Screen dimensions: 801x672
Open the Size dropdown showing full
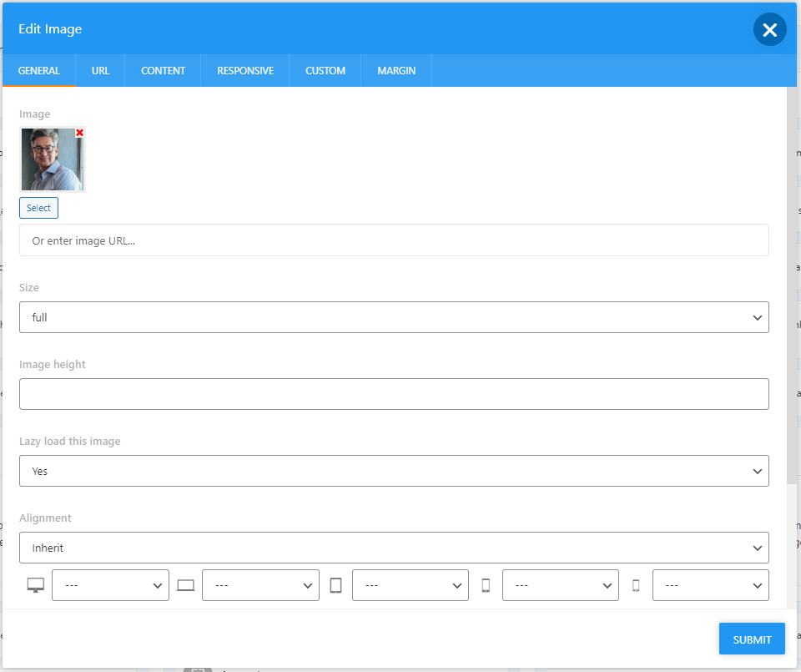pos(394,317)
